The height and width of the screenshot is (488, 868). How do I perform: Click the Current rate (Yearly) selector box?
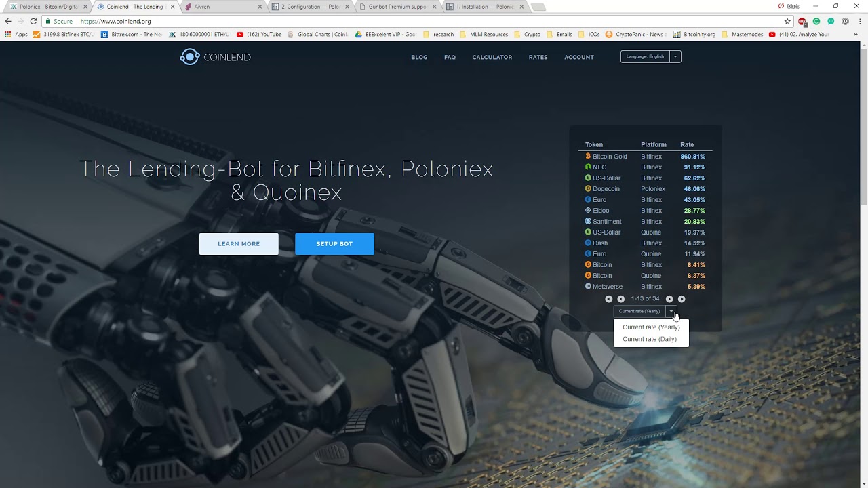click(639, 311)
